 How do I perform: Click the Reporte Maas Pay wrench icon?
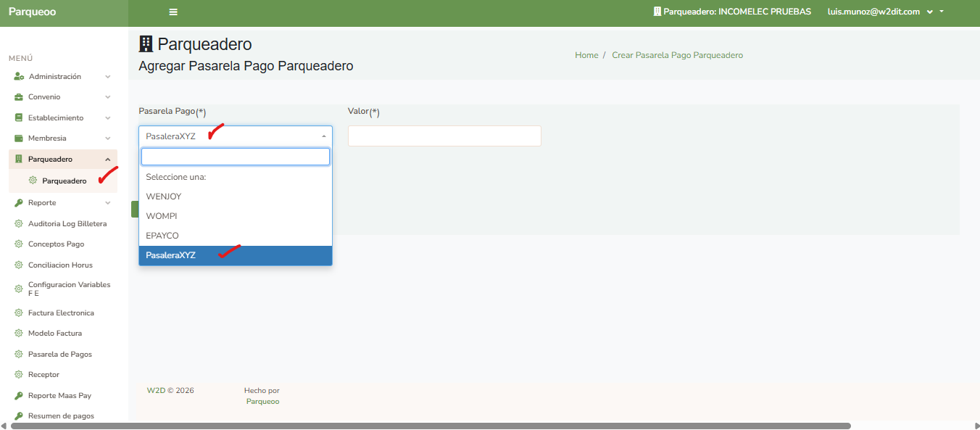(x=20, y=396)
